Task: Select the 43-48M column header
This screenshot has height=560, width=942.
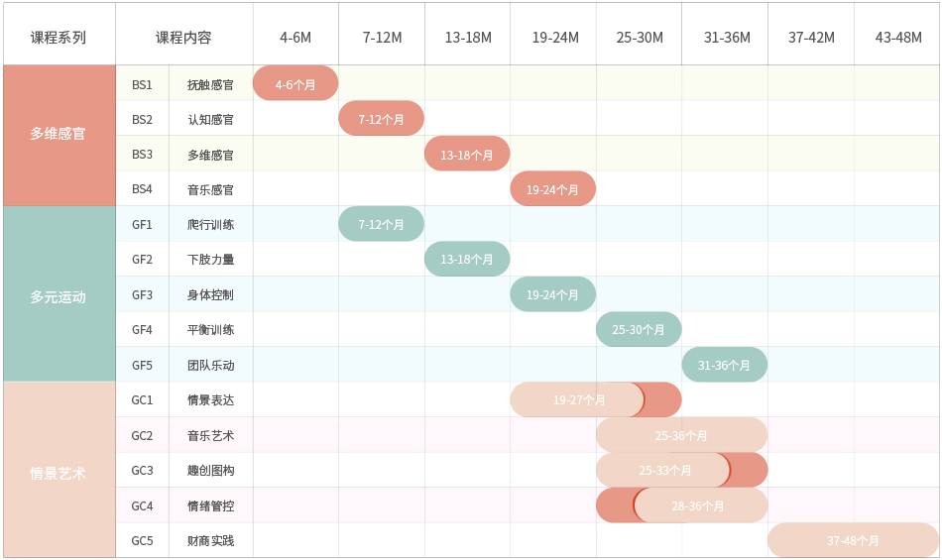Action: coord(897,38)
